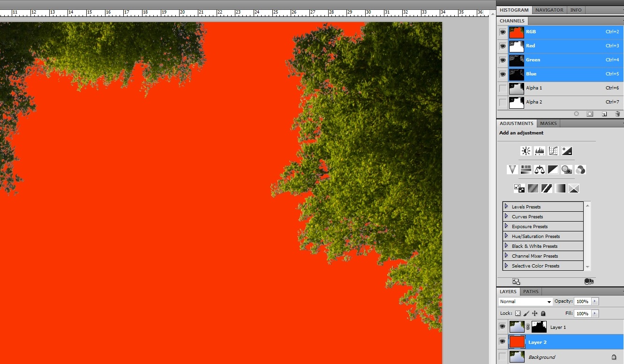Switch Adjustments panel to expanded view
Screen dimensions: 624x364
click(516, 281)
